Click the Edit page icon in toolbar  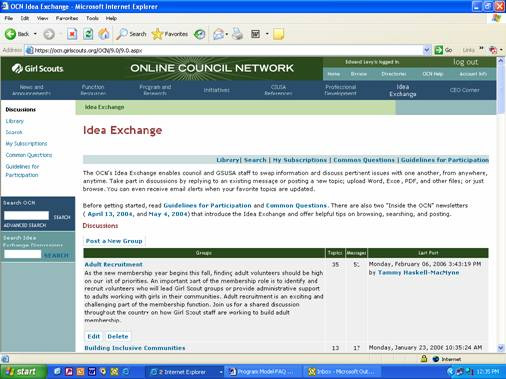pos(256,34)
